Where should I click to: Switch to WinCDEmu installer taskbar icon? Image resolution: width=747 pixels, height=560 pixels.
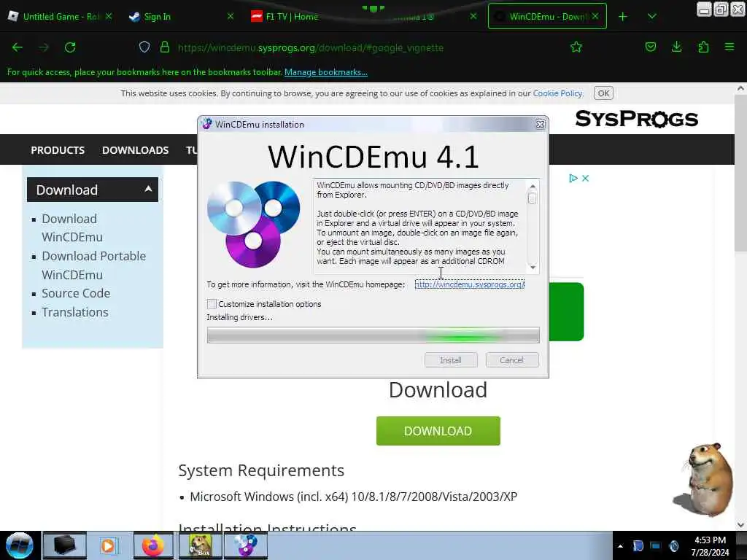click(x=245, y=545)
